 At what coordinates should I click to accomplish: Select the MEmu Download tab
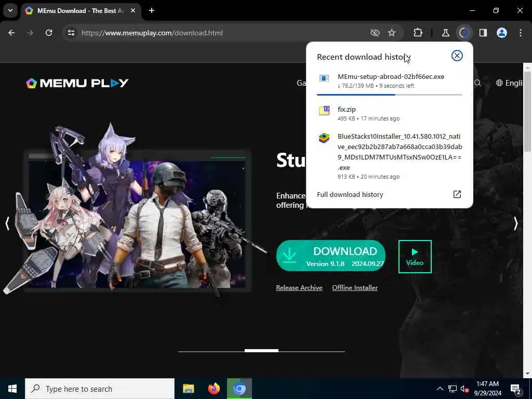point(80,10)
